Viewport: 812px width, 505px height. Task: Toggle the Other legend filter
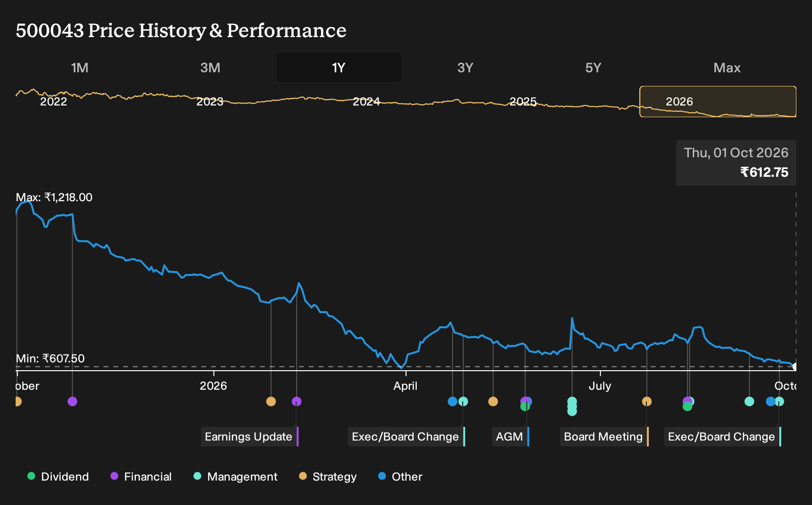tap(400, 477)
